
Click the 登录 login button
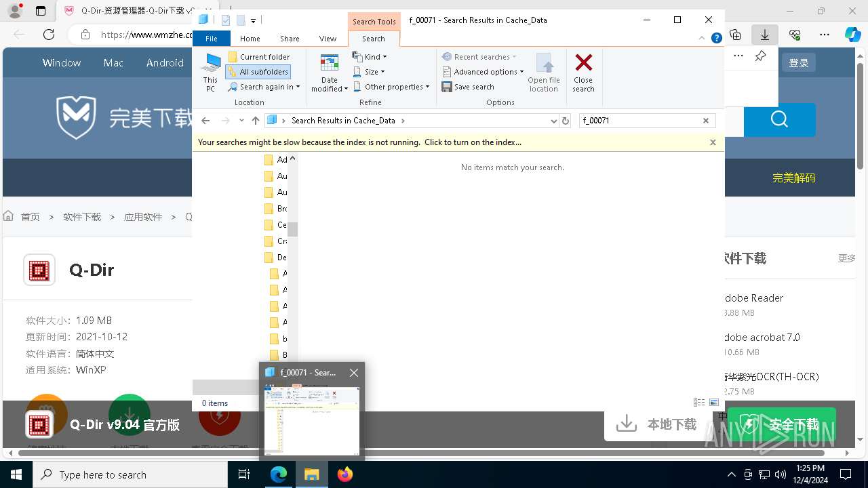pos(799,62)
